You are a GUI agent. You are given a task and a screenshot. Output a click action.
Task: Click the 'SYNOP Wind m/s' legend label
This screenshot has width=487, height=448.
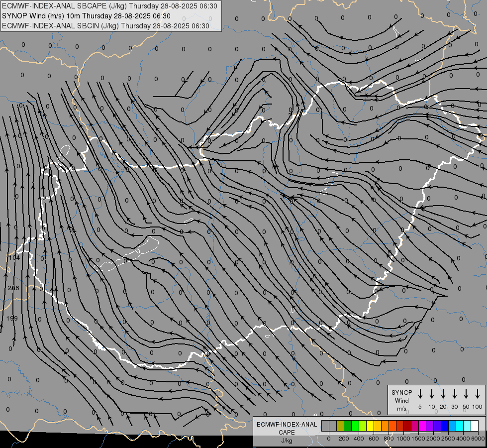[x=401, y=400]
